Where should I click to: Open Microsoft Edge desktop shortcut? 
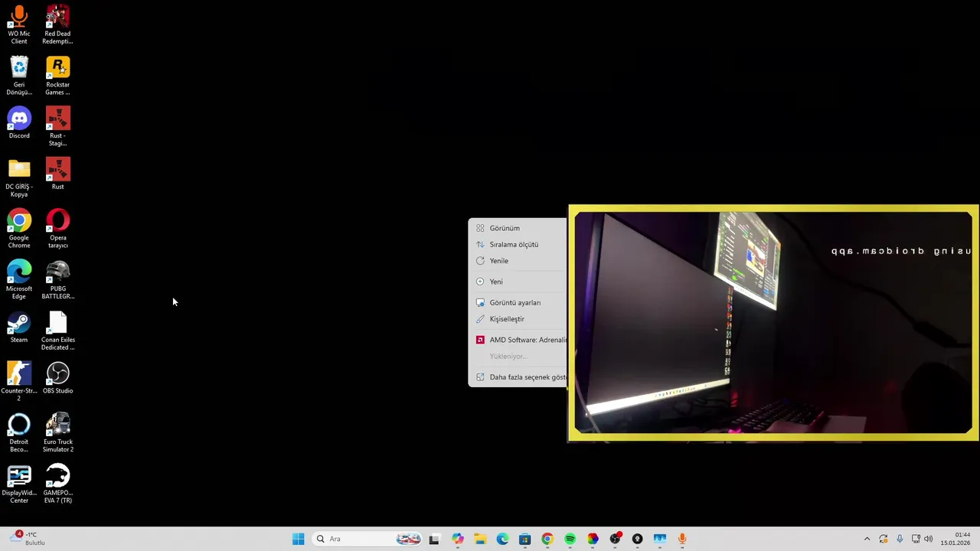coord(19,280)
